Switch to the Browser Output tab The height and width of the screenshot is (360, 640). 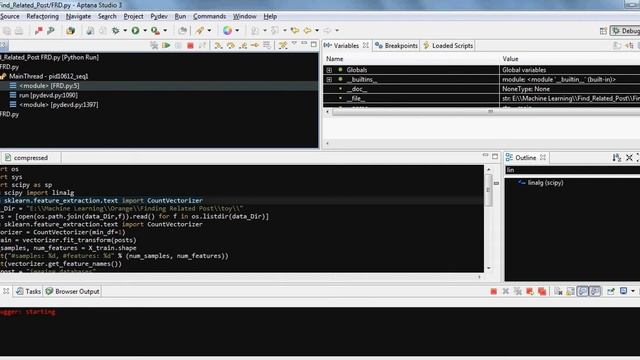[73, 291]
